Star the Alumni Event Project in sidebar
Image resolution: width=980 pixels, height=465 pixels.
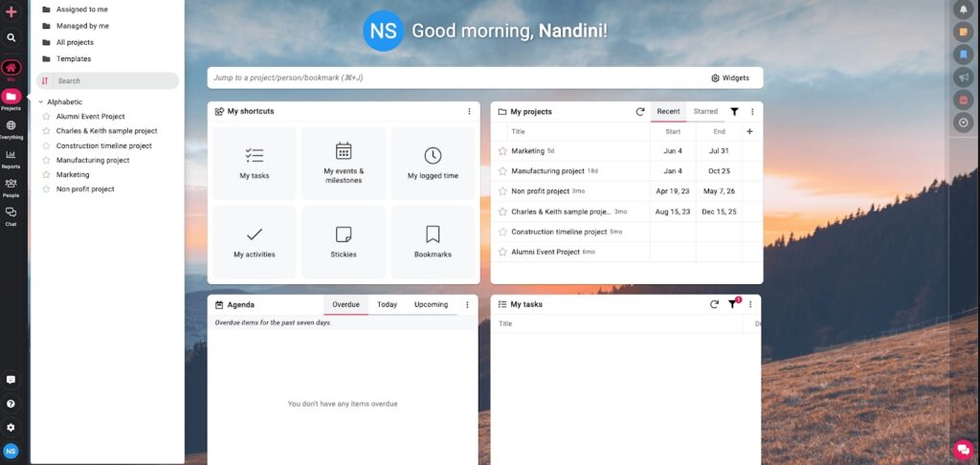(46, 117)
